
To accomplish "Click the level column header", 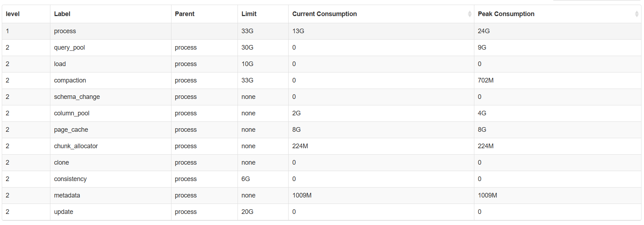I will click(x=13, y=14).
